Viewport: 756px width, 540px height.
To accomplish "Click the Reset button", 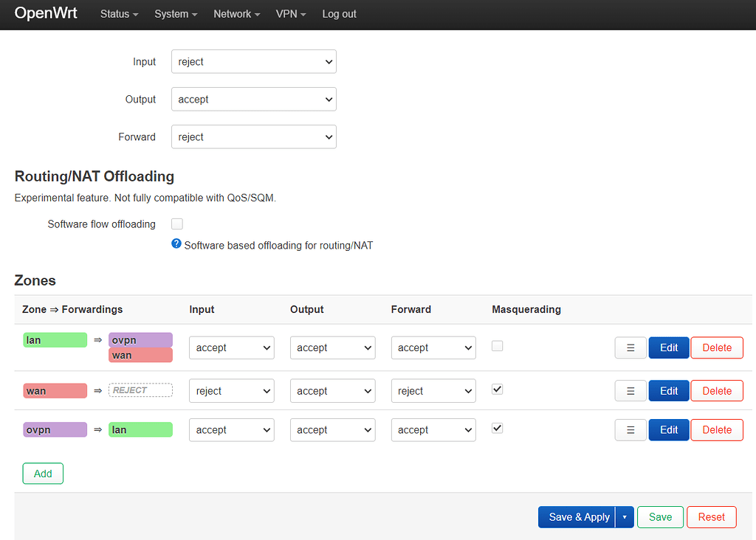I will pos(711,517).
